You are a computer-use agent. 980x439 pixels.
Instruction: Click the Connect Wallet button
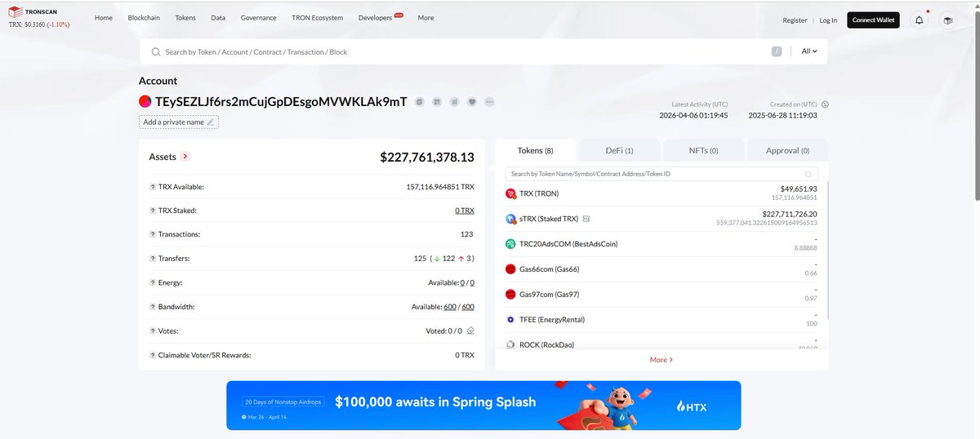coord(873,20)
